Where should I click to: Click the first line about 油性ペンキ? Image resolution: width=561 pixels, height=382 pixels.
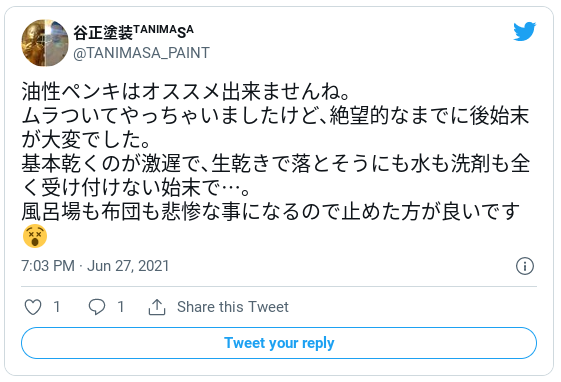(x=185, y=92)
